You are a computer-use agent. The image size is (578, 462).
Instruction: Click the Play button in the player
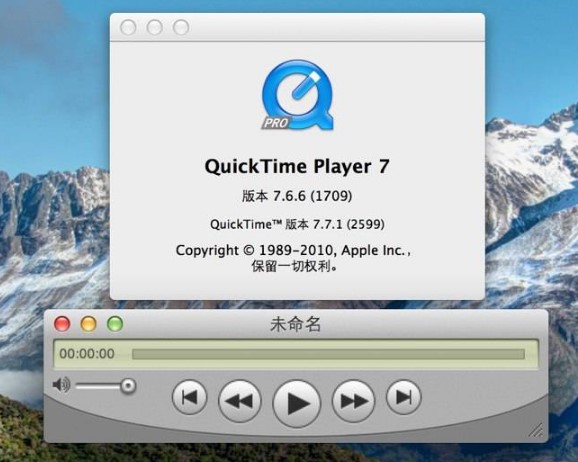click(297, 404)
